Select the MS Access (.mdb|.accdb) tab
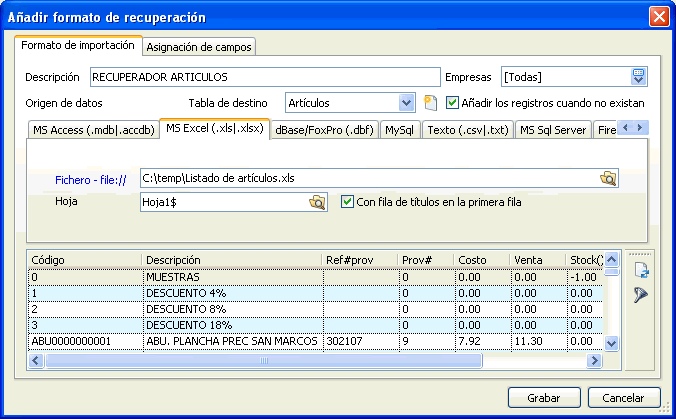This screenshot has height=419, width=676. 94,130
